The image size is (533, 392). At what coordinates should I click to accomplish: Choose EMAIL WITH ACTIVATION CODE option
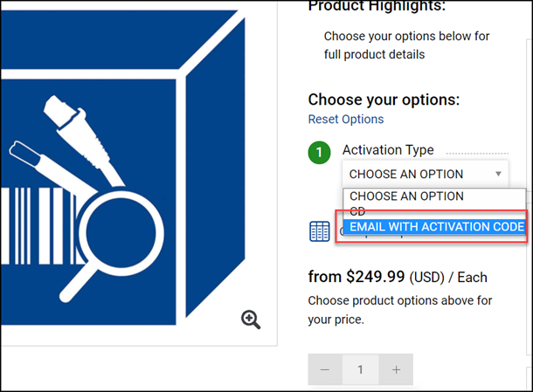436,227
